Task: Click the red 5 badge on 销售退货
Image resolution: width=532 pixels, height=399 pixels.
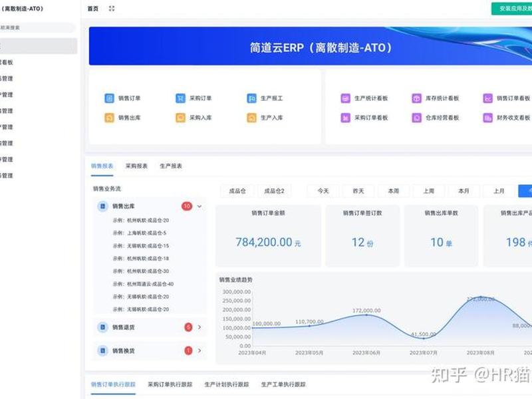Action: point(188,327)
